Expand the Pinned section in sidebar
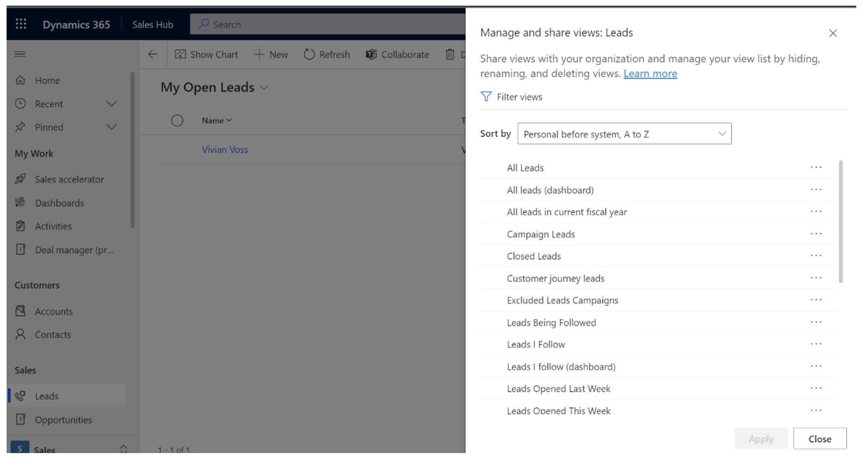 [112, 127]
